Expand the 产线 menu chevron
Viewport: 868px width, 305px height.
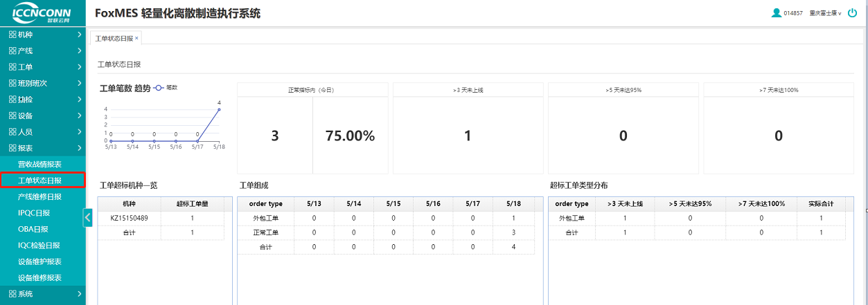[x=80, y=50]
